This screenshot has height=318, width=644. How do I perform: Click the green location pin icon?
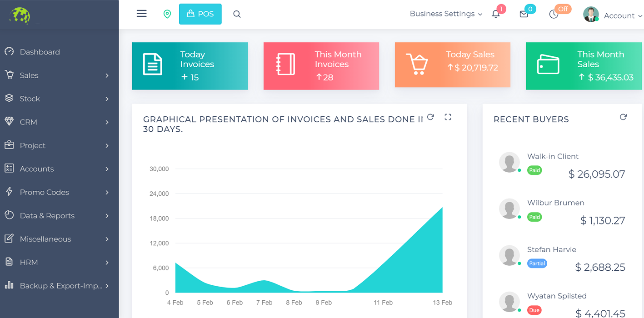167,14
